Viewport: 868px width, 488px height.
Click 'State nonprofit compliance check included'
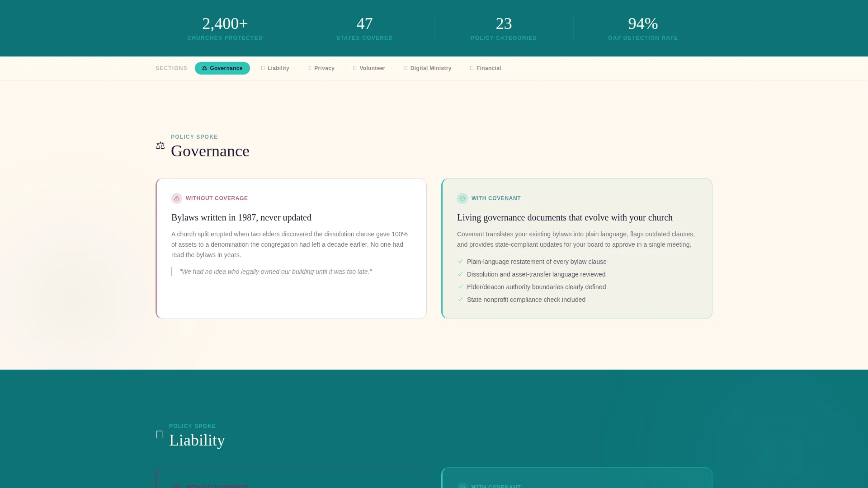pyautogui.click(x=526, y=300)
